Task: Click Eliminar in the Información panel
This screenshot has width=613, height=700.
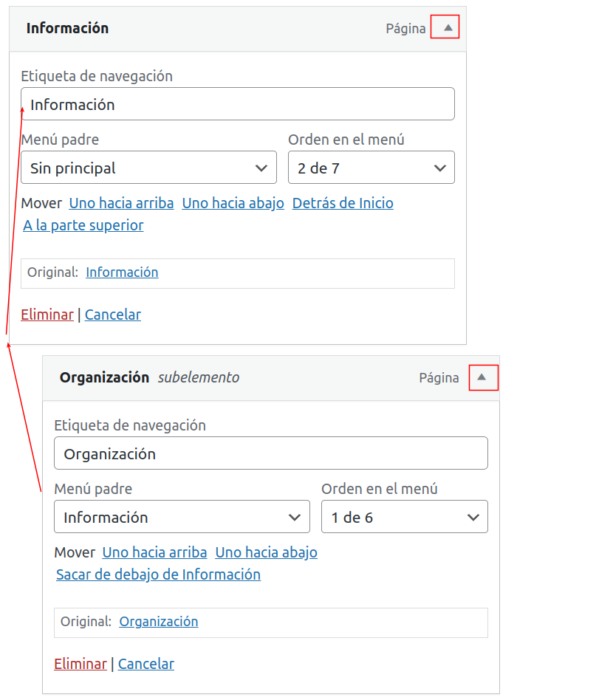Action: [47, 315]
